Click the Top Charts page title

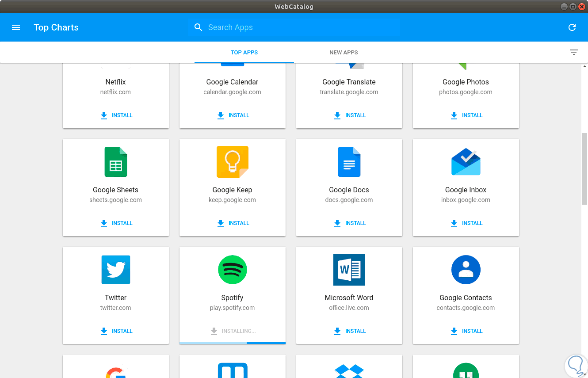[56, 27]
